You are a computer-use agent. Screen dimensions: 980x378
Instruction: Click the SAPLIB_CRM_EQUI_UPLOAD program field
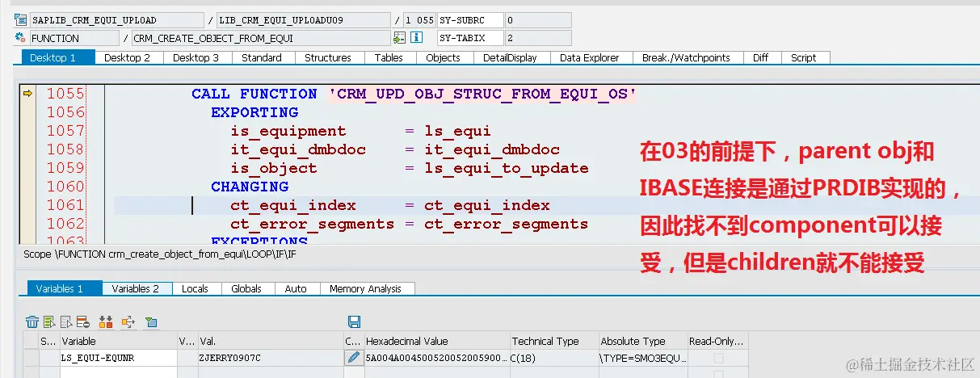tap(116, 19)
